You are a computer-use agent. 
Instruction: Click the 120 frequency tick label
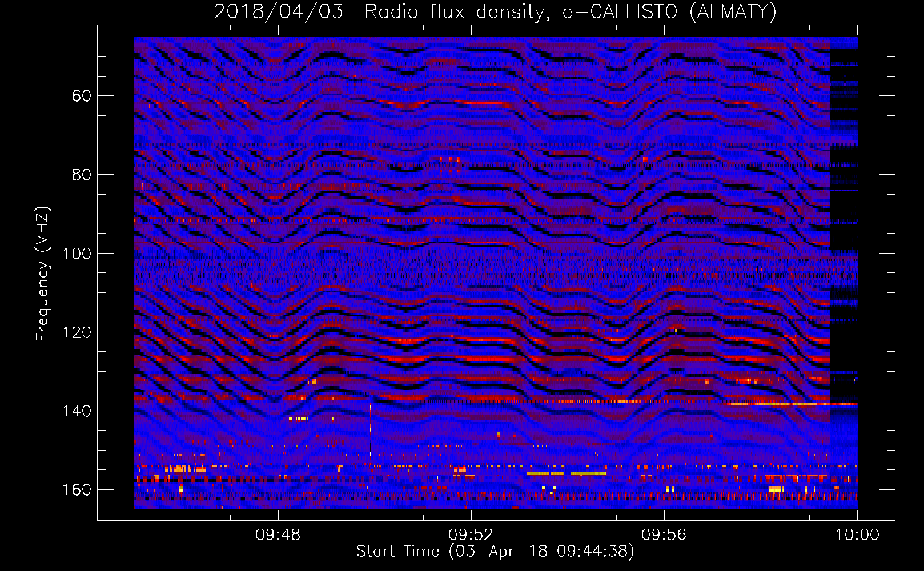tap(77, 332)
